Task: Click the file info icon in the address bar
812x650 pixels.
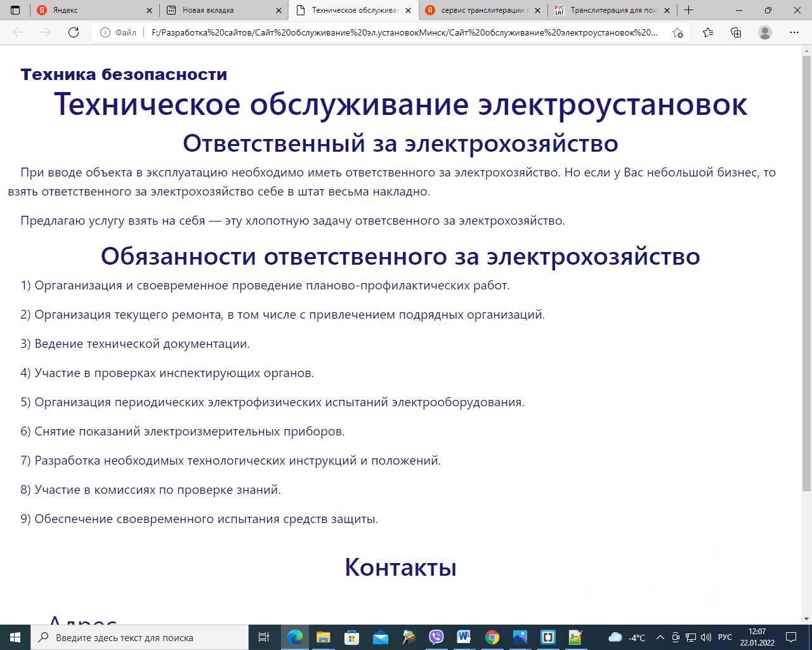Action: pos(105,32)
